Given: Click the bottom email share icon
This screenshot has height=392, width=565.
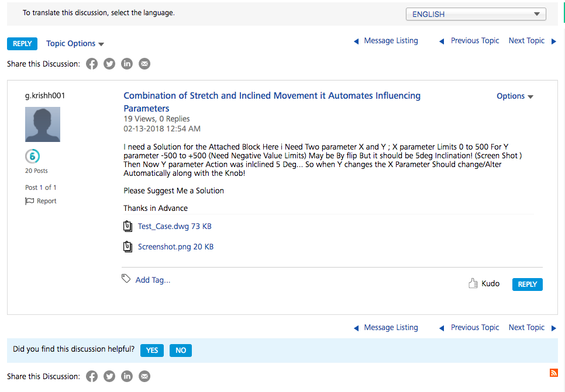Looking at the screenshot, I should [144, 376].
